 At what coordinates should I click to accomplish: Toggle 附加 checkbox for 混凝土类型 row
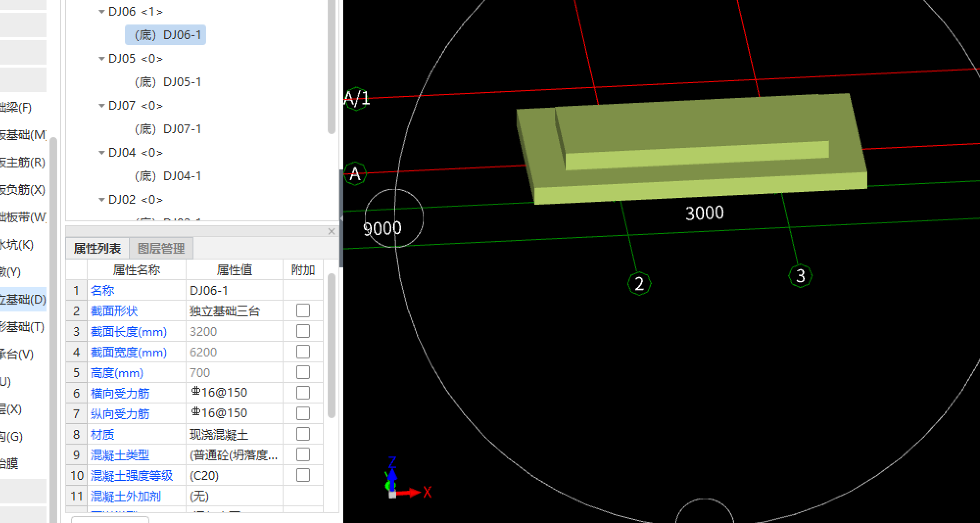303,454
